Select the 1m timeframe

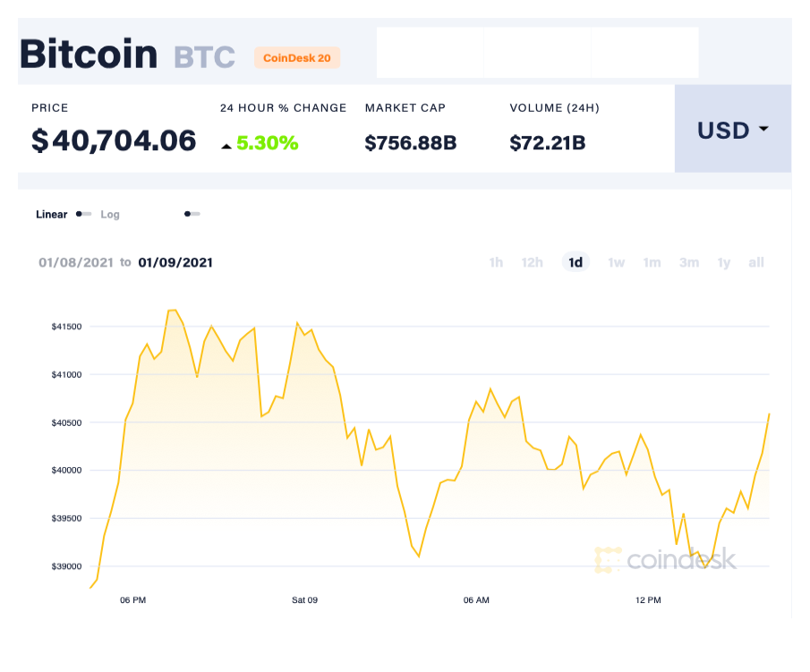pyautogui.click(x=652, y=262)
